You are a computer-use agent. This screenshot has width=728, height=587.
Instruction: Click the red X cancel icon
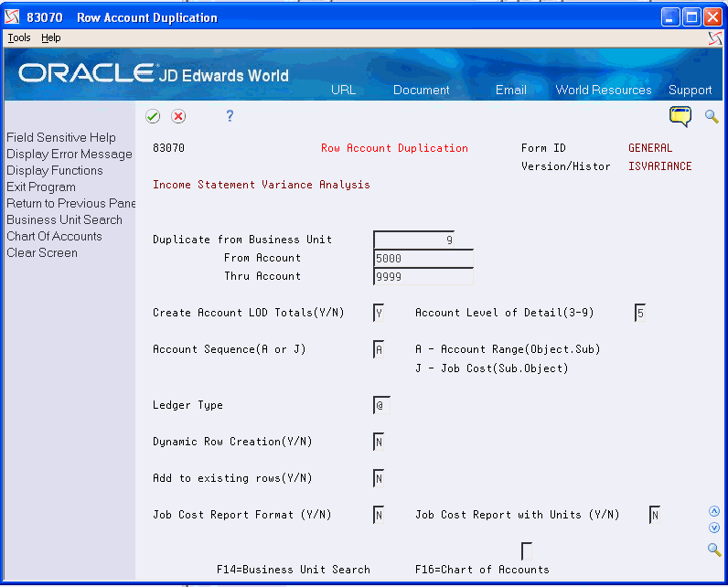[x=178, y=116]
